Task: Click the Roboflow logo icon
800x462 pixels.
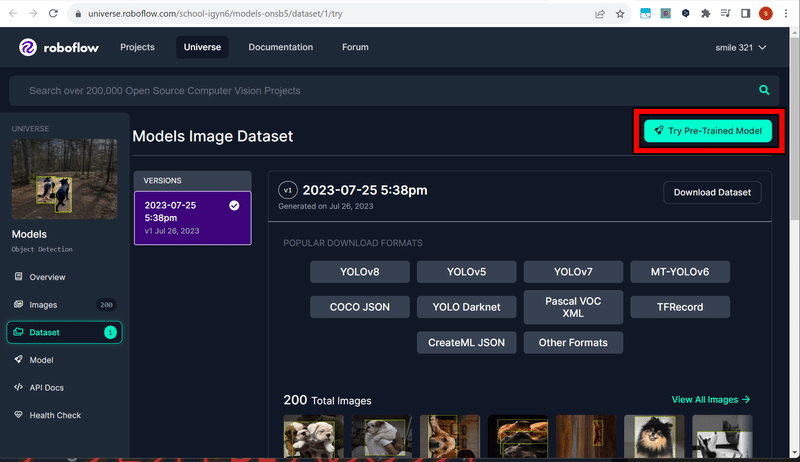Action: click(x=28, y=47)
